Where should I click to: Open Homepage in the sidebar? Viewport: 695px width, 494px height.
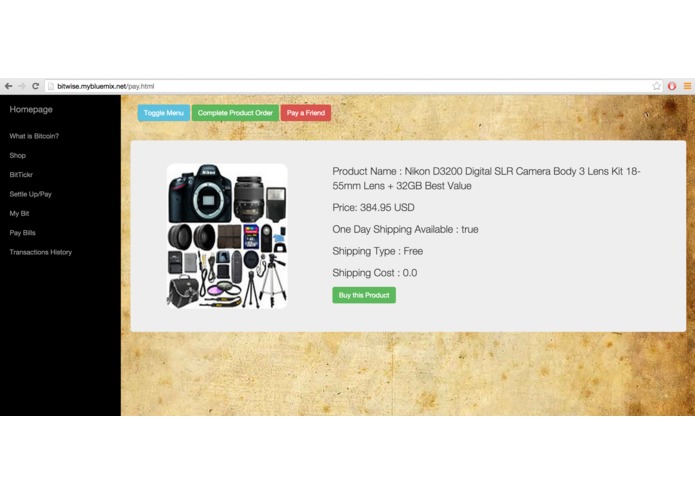31,109
